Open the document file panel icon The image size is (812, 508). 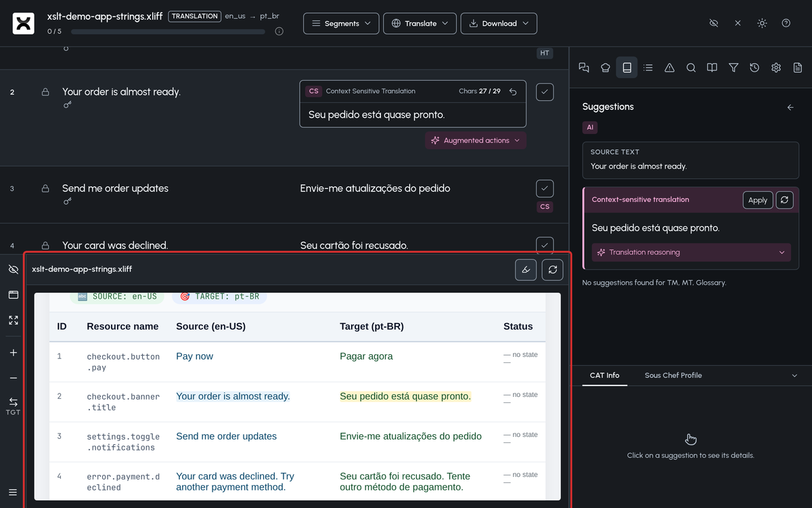(798, 68)
